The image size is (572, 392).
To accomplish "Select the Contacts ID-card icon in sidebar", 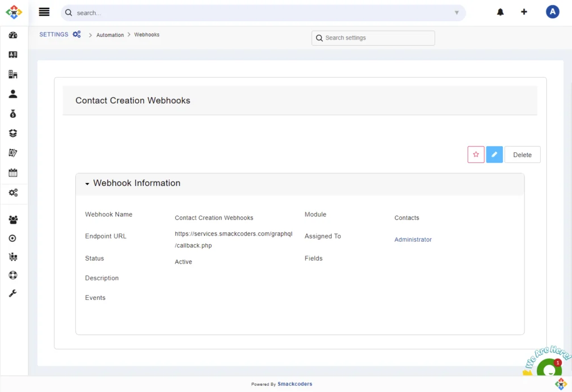I will coord(13,54).
